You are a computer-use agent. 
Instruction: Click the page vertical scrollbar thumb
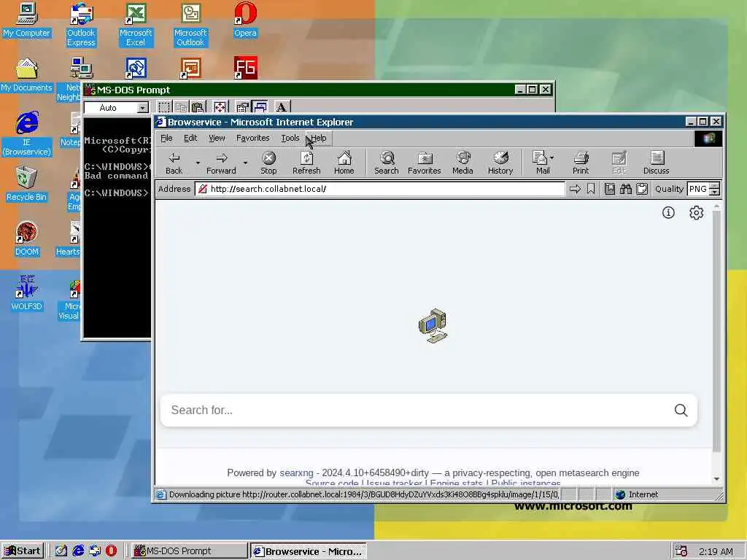[716, 330]
